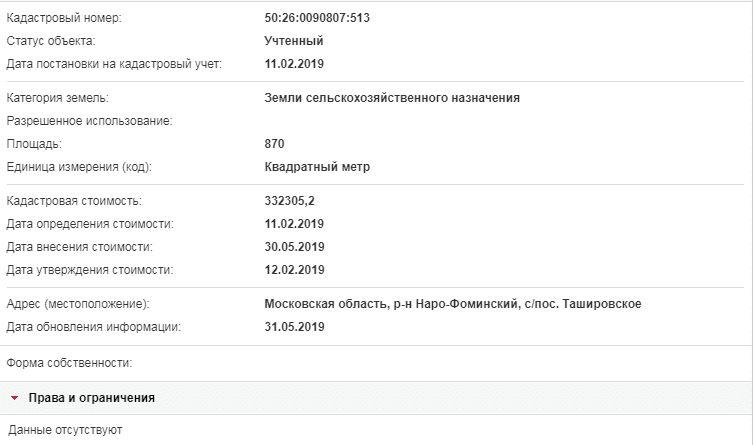Click the Форма собственности label
Viewport: 753px width, 445px height.
(69, 363)
